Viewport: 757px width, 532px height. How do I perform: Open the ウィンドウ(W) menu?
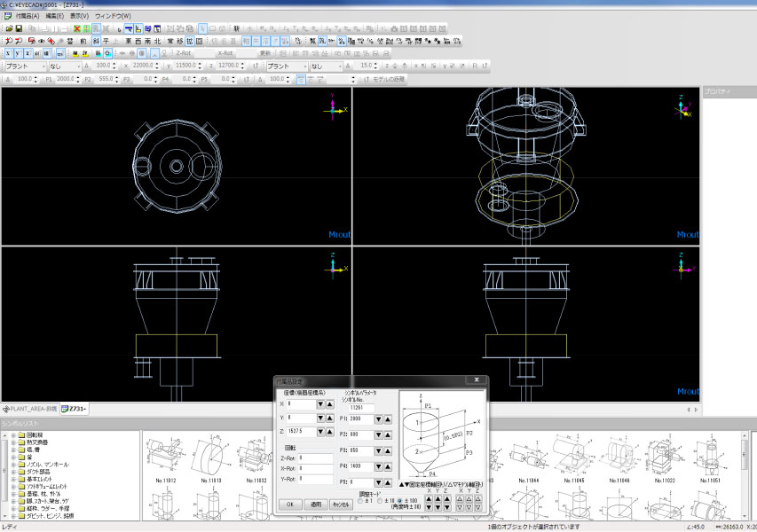click(x=113, y=16)
